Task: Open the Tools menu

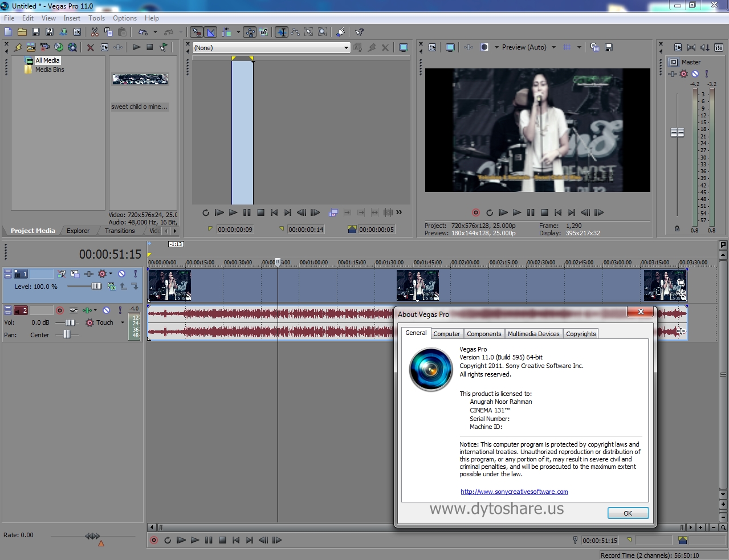Action: (x=96, y=18)
